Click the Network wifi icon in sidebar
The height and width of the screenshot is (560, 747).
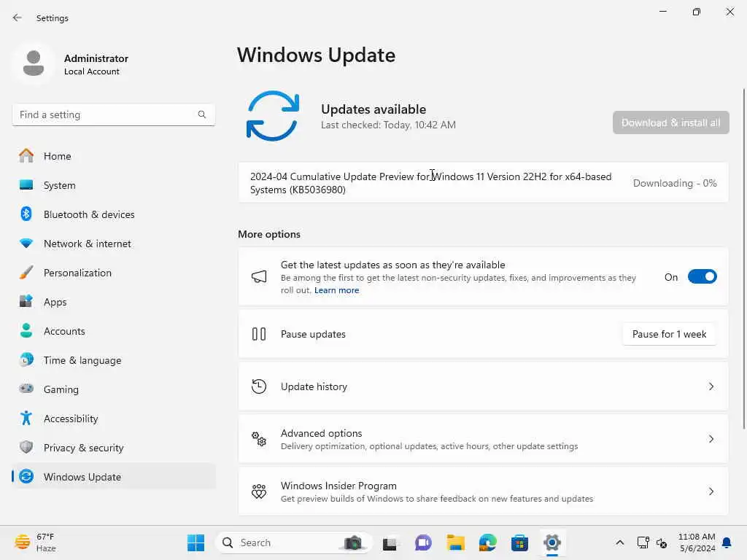click(26, 243)
